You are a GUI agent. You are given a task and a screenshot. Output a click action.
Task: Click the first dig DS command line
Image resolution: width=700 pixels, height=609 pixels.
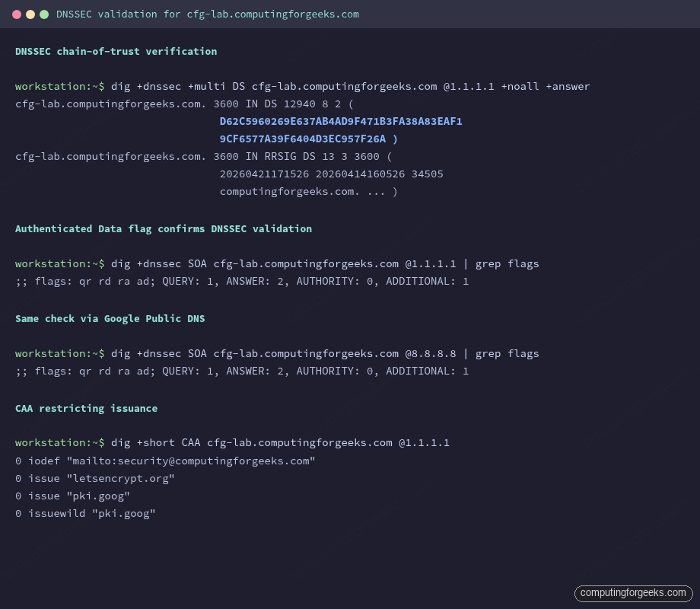point(304,86)
